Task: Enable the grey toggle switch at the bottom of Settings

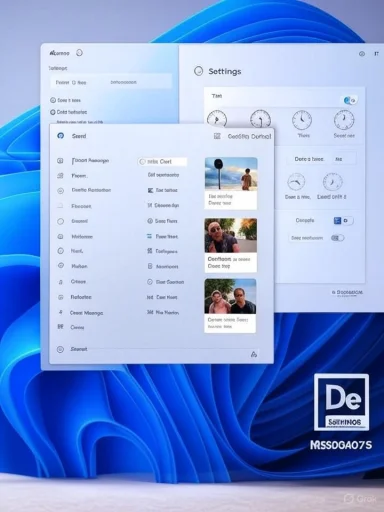Action: (x=337, y=238)
